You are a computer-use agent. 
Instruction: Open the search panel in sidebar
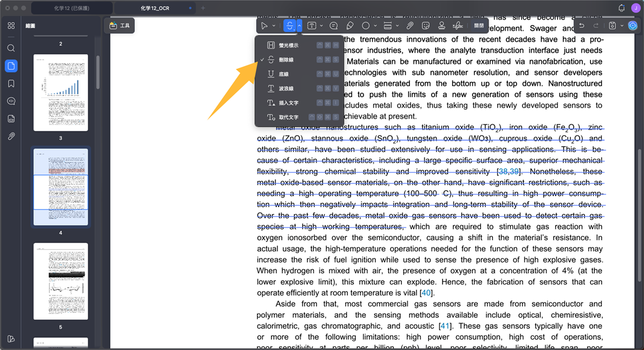click(11, 48)
